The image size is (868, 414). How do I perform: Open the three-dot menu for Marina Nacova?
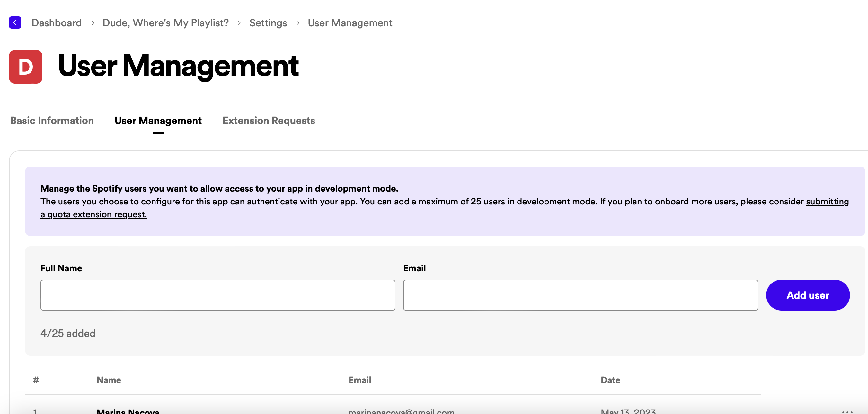pyautogui.click(x=847, y=411)
